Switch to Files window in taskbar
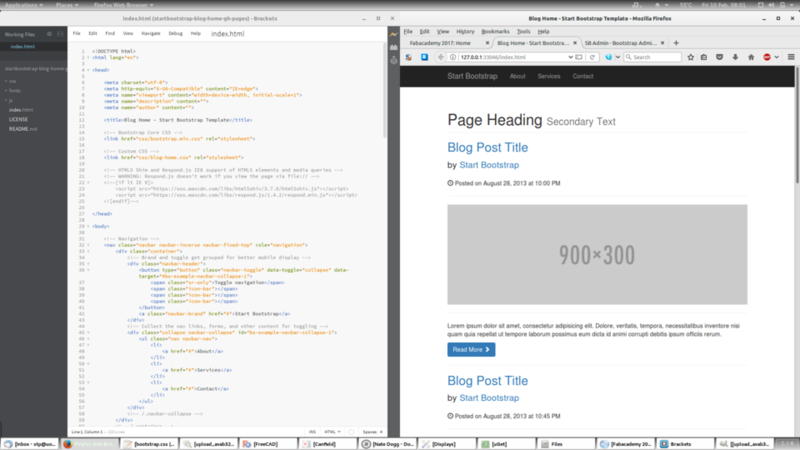Viewport: 800px width, 450px height. (x=565, y=444)
